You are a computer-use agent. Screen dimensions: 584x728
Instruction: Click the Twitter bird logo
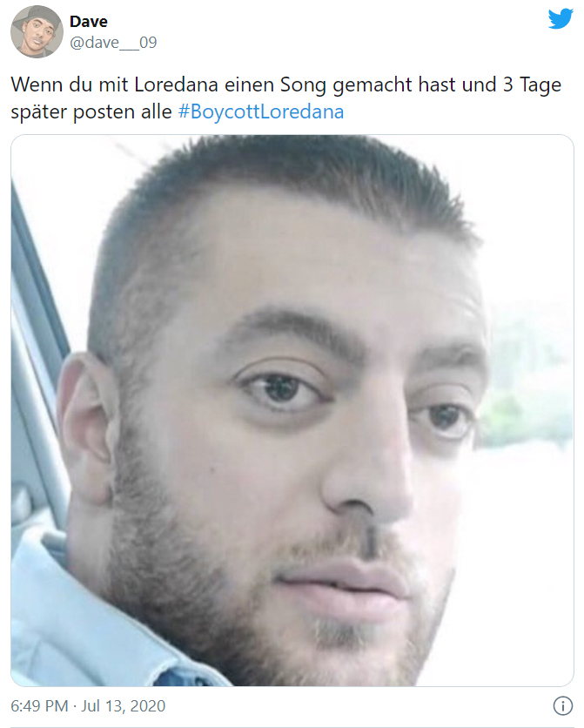point(561,18)
